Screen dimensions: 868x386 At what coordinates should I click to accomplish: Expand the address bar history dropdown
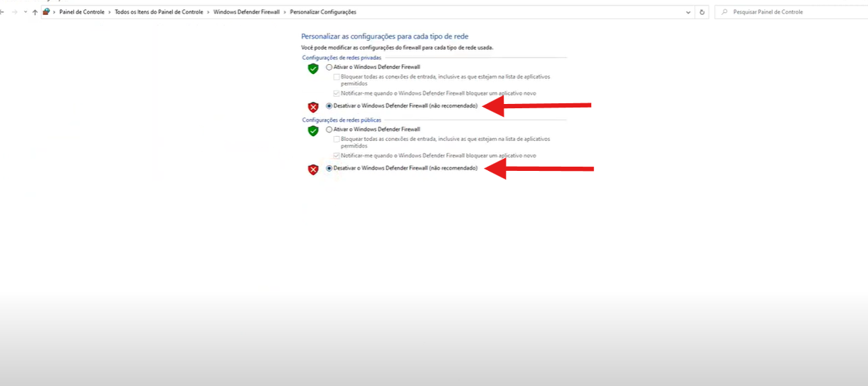coord(688,12)
